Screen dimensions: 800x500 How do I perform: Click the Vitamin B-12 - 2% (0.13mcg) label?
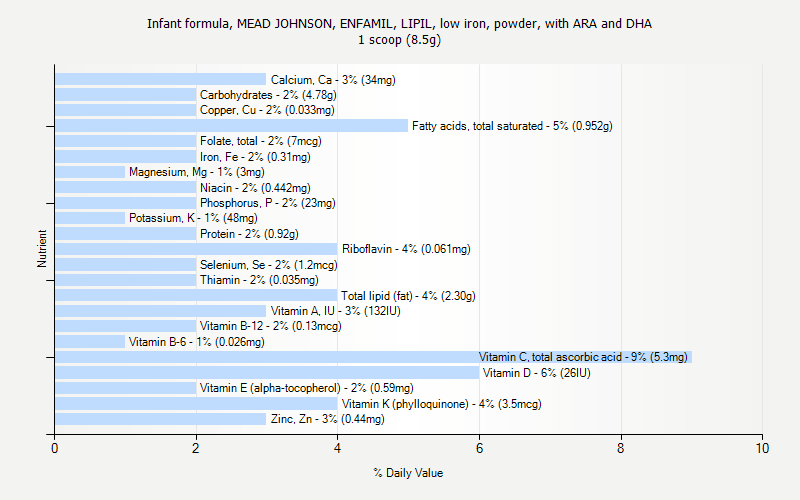pyautogui.click(x=270, y=326)
